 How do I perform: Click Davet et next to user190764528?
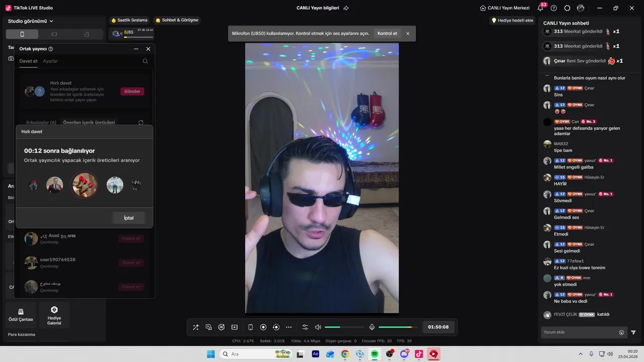pos(131,262)
